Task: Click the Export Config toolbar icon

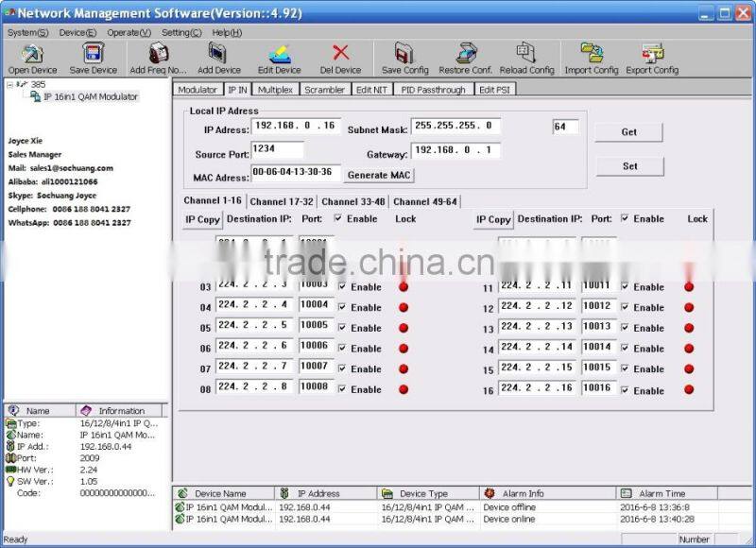Action: (652, 54)
